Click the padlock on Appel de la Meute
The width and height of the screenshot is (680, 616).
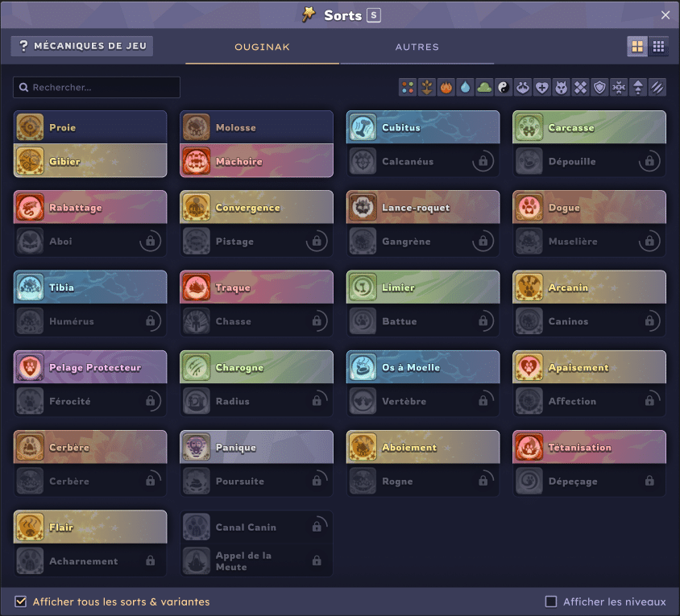pyautogui.click(x=317, y=560)
